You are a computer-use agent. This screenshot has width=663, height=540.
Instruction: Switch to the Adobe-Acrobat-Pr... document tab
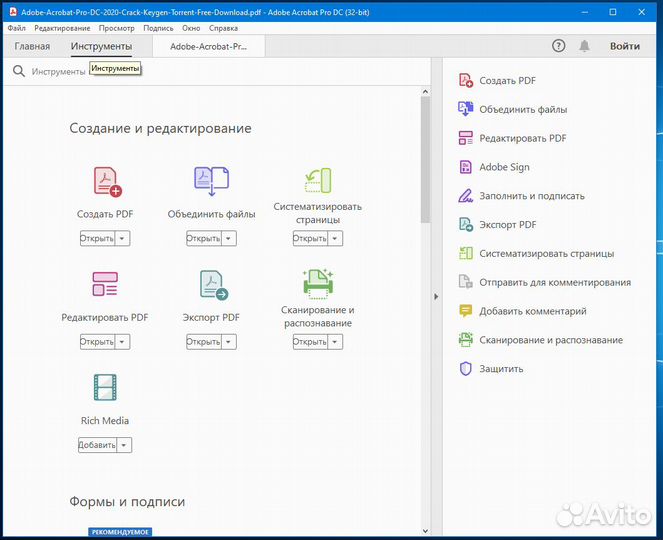pyautogui.click(x=208, y=47)
